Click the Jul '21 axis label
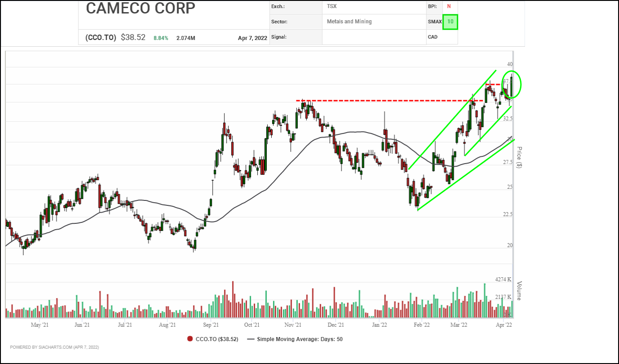Viewport: 619px width, 364px height. (x=125, y=324)
